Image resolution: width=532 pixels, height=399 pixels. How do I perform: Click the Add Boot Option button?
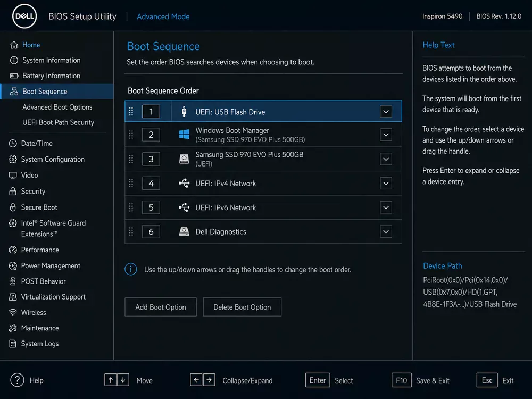[x=161, y=307]
